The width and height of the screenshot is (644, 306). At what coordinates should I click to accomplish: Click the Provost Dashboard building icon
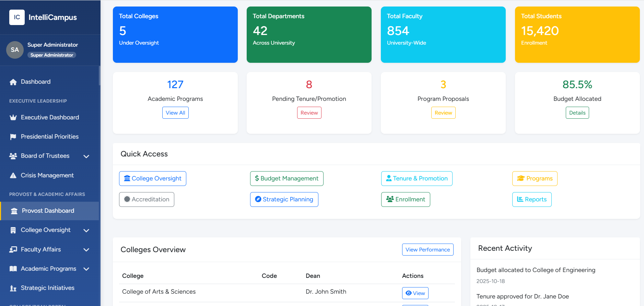(14, 211)
